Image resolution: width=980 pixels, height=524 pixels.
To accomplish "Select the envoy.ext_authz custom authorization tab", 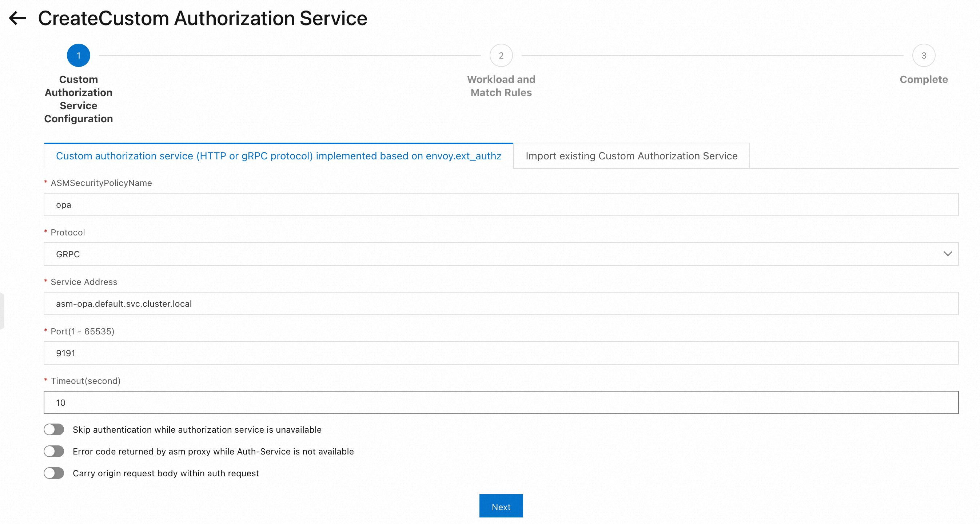I will pyautogui.click(x=279, y=156).
